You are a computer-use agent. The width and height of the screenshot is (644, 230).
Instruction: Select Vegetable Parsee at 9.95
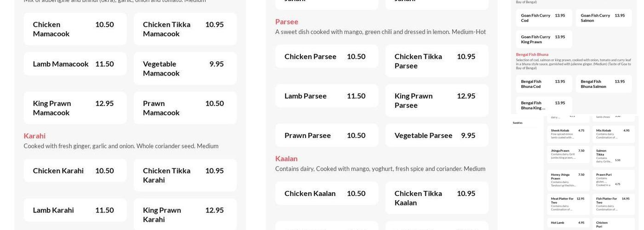click(x=437, y=135)
